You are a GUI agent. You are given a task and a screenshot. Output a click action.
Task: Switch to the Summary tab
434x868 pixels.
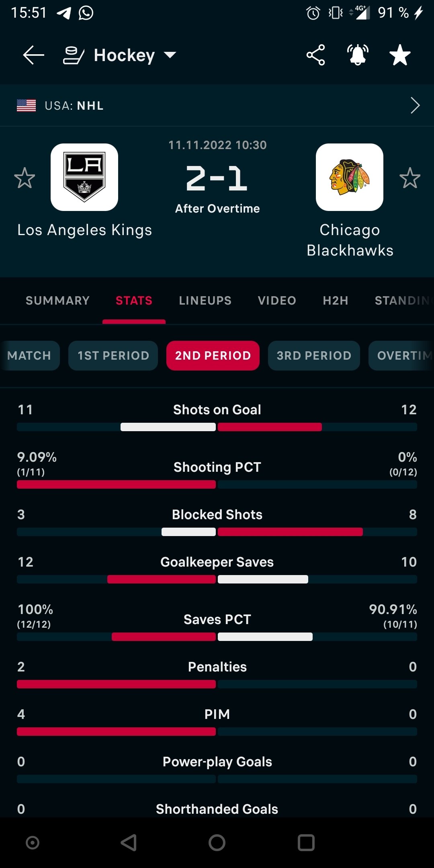(57, 301)
